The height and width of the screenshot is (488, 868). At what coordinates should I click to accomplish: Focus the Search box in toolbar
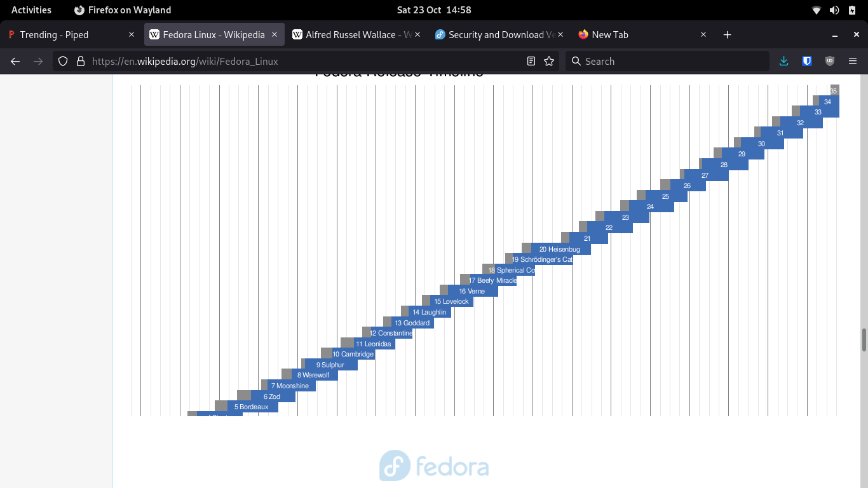[x=667, y=61]
